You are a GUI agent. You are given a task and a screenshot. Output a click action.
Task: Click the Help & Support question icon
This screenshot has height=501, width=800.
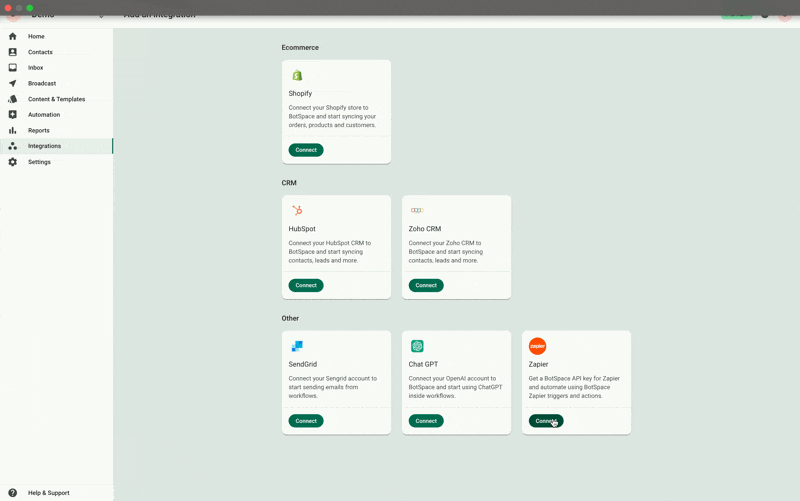point(13,493)
